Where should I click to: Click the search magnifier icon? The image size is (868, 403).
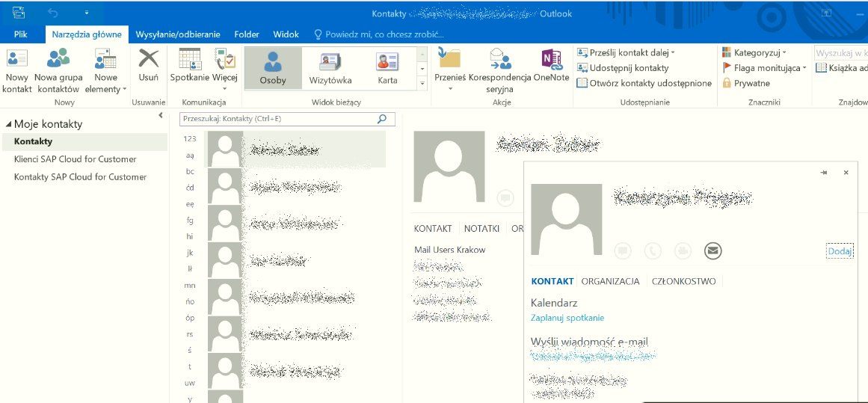pos(381,118)
